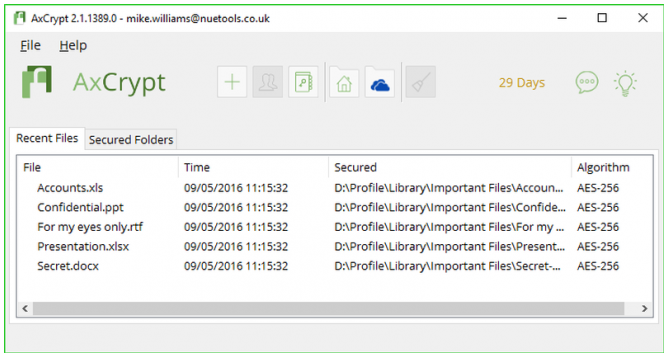Open the key sharing people icon

(268, 82)
